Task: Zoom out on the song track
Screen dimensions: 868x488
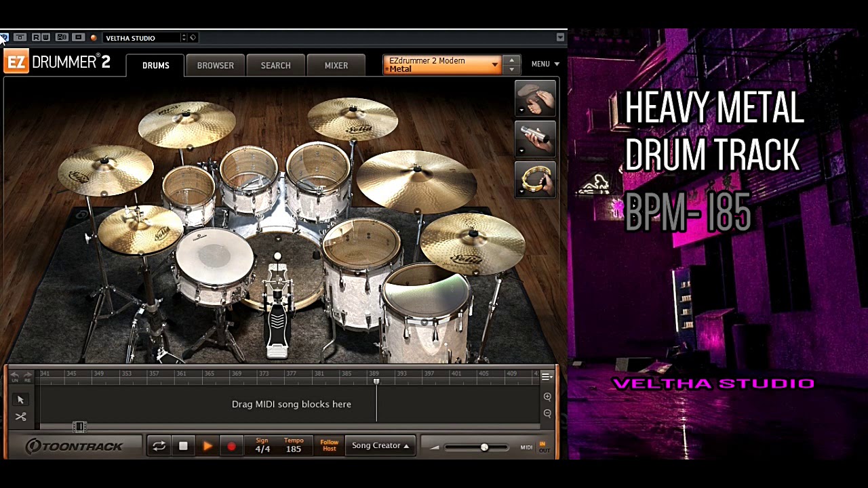Action: click(x=547, y=413)
